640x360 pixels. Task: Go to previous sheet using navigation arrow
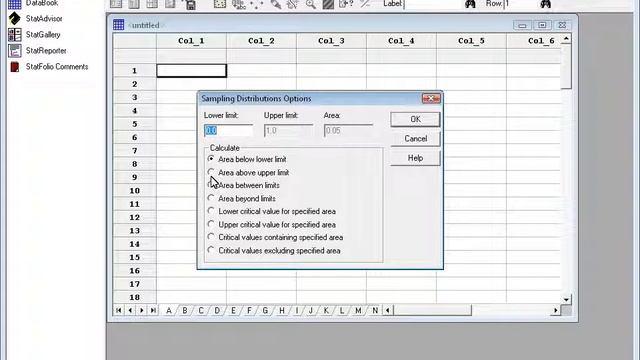tap(130, 311)
